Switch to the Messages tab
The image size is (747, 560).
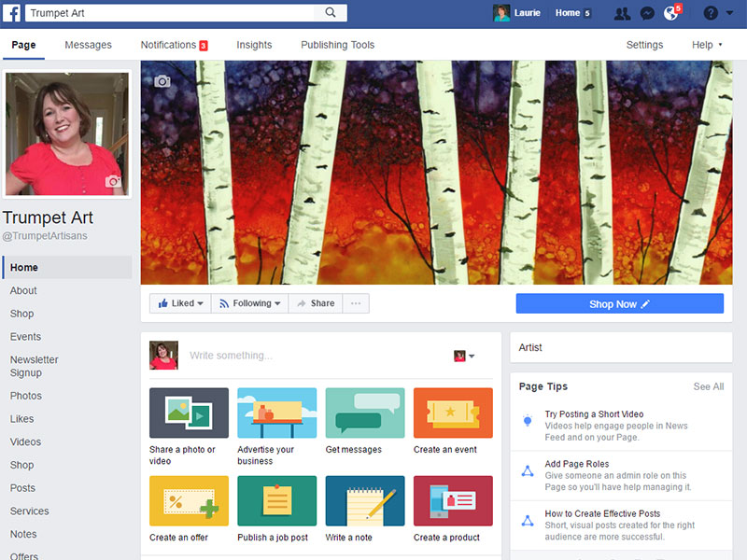pos(88,45)
